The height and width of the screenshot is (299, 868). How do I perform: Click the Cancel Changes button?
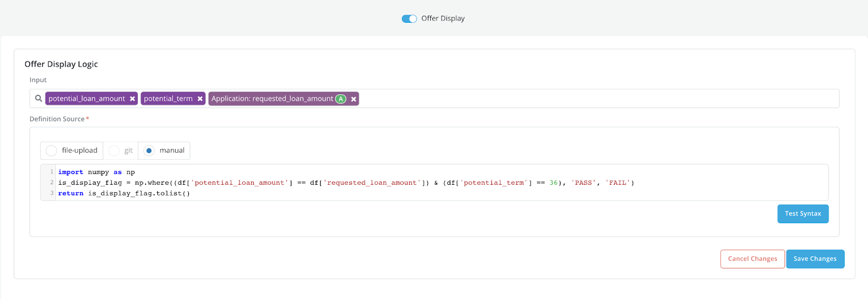coord(752,259)
